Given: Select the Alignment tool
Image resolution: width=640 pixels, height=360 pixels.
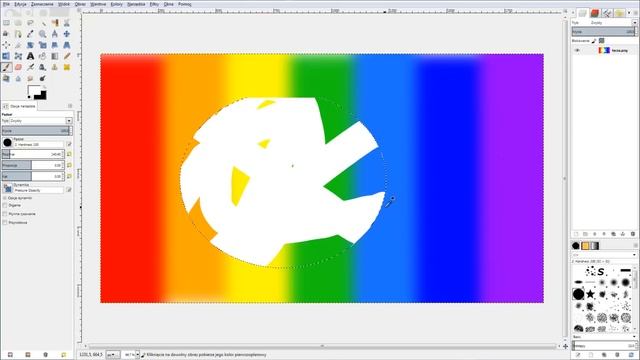Looking at the screenshot, I should pyautogui.click(x=6, y=45).
